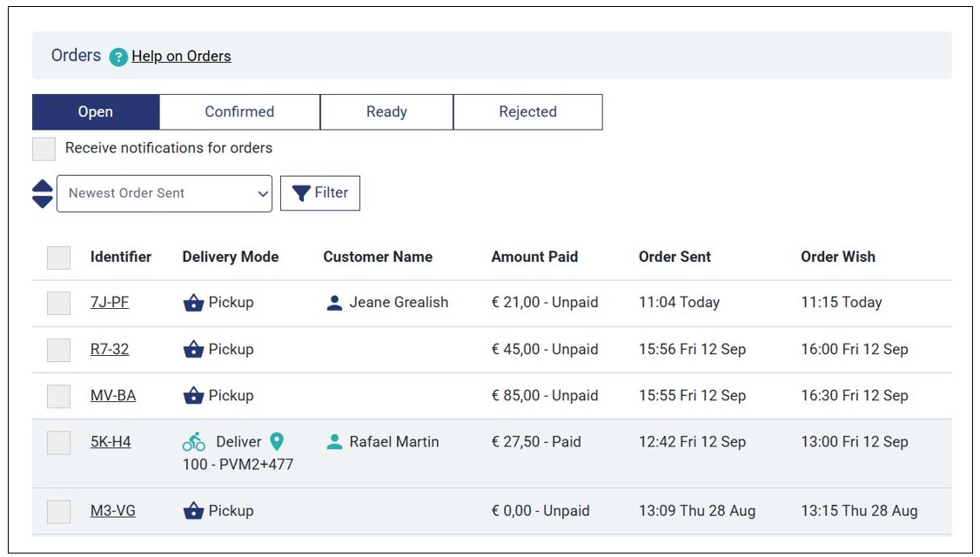
Task: Switch to the Confirmed tab
Action: [x=239, y=112]
